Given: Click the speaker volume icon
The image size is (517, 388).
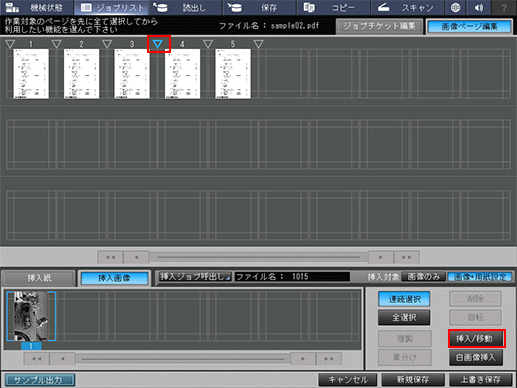Looking at the screenshot, I should pyautogui.click(x=479, y=7).
